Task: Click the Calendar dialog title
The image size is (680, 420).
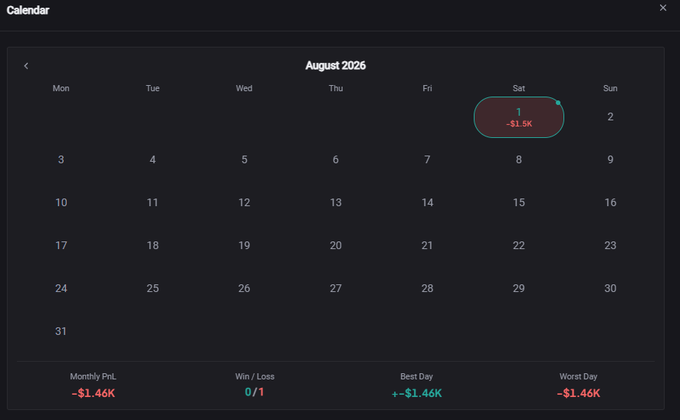Action: click(x=28, y=10)
